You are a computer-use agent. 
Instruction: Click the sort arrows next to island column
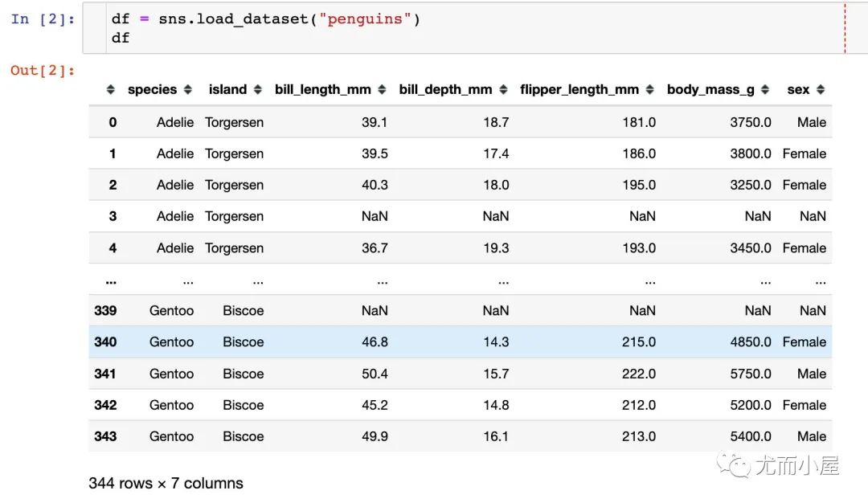coord(257,90)
